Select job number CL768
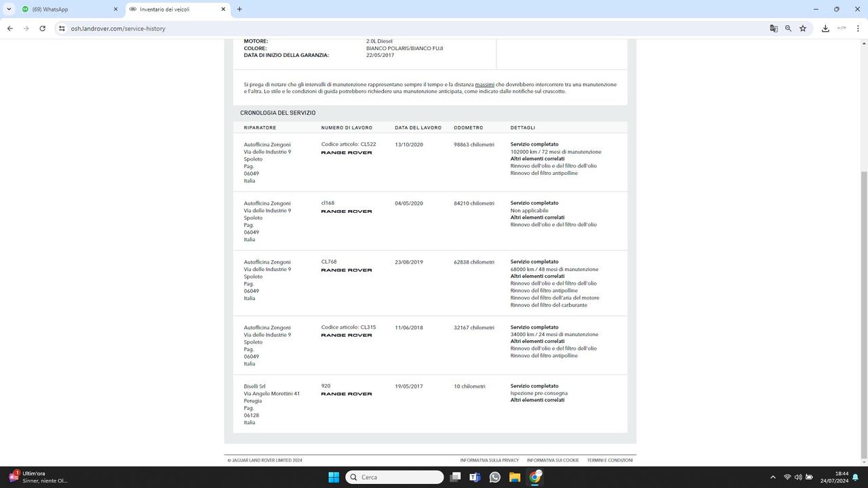The width and height of the screenshot is (868, 488). click(x=329, y=262)
